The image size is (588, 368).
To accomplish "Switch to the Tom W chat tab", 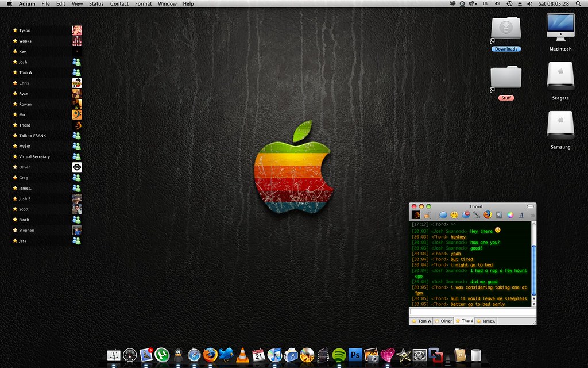I will point(421,321).
